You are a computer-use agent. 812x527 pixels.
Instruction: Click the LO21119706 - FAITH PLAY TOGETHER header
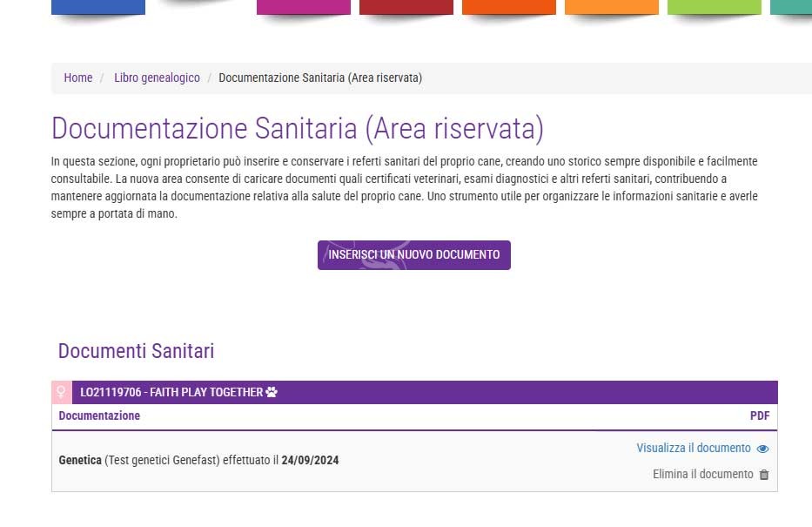(x=171, y=392)
